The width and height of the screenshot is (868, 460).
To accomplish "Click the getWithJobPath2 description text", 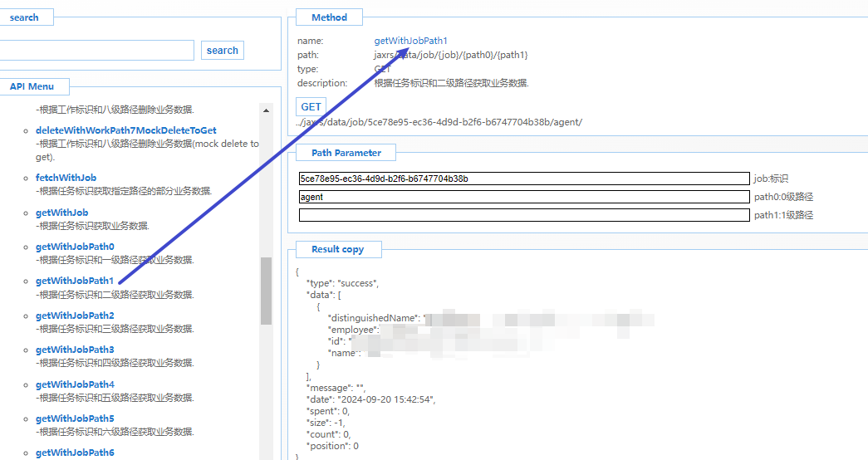I will point(115,329).
